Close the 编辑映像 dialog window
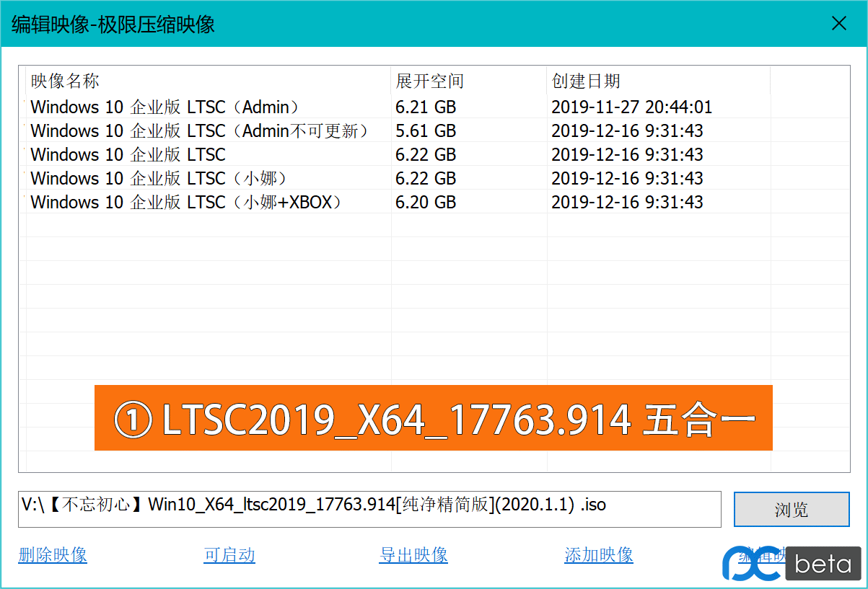Screen dimensions: 868x589 tap(839, 24)
